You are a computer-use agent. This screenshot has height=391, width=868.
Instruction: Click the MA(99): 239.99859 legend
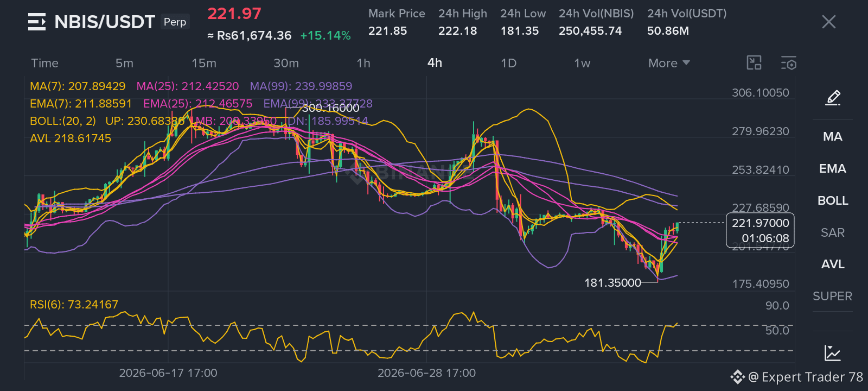[301, 86]
